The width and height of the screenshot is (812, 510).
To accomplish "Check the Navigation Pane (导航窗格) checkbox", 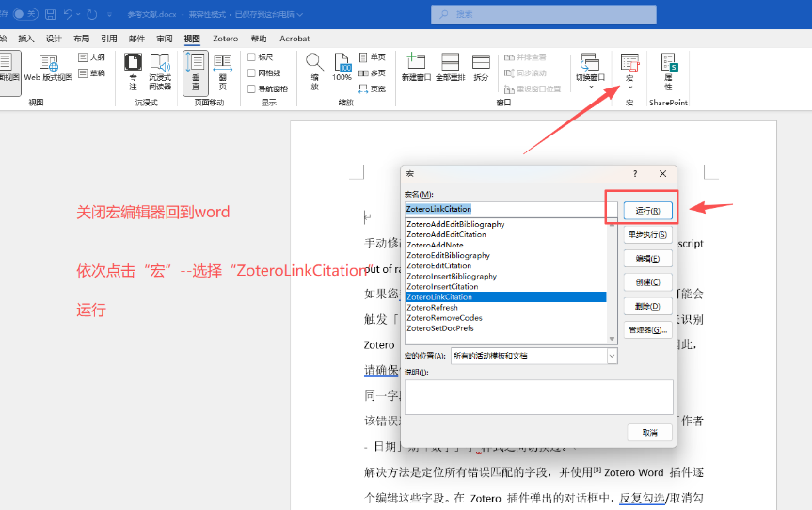I will point(251,89).
